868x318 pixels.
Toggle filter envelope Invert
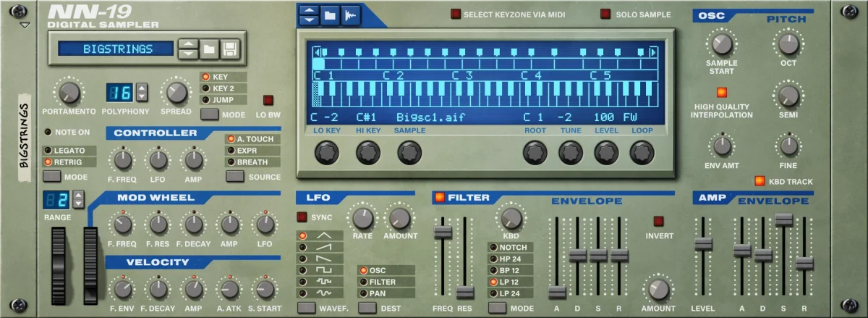658,221
